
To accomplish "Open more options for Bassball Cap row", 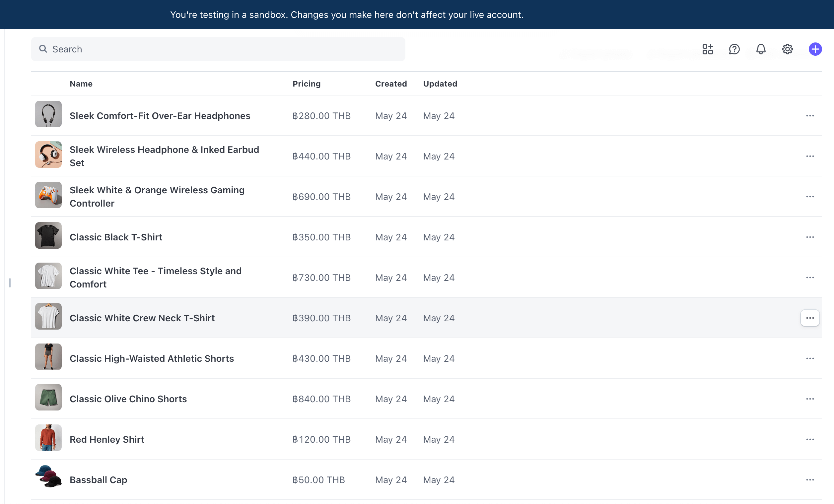I will click(x=810, y=480).
